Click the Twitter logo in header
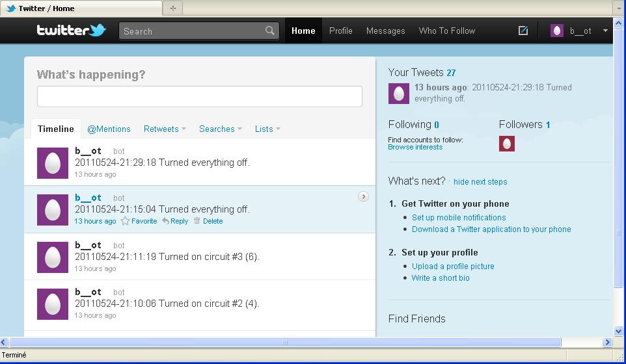 pos(72,31)
